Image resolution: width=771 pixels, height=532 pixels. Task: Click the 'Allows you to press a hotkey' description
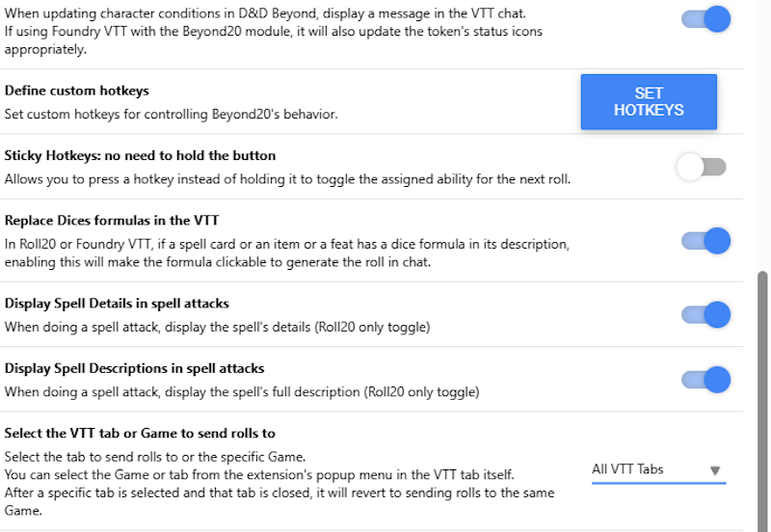287,179
